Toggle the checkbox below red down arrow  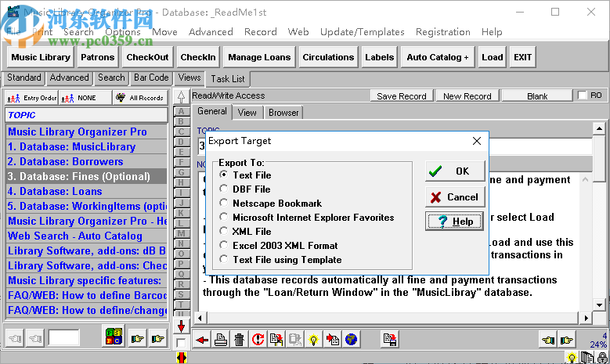pyautogui.click(x=181, y=343)
